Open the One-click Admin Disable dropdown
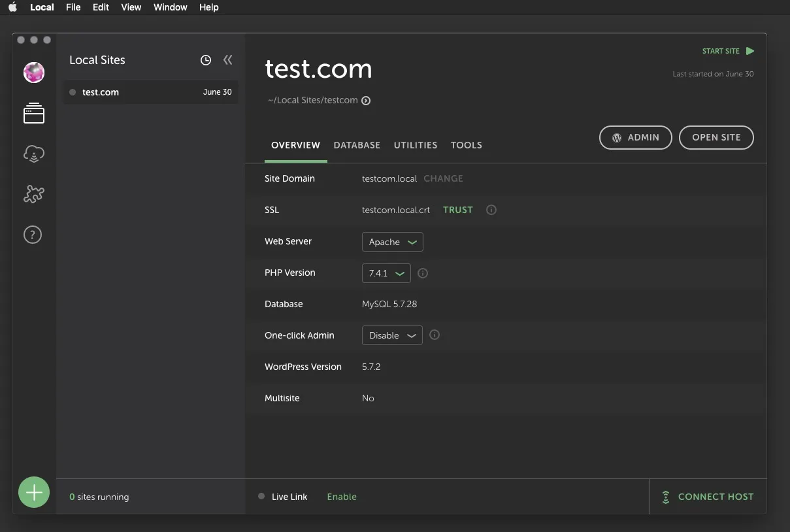790x532 pixels. click(x=392, y=335)
